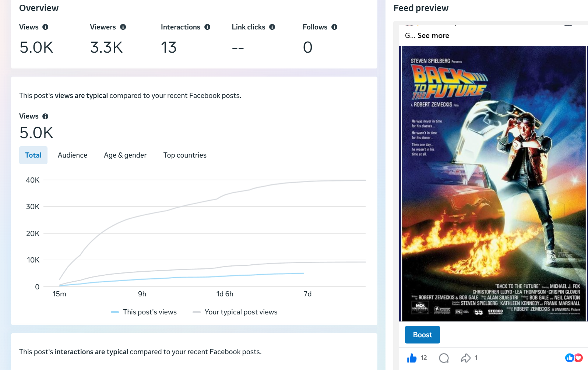This screenshot has height=370, width=588.
Task: Click the like and love reactions icon
Action: (x=574, y=357)
